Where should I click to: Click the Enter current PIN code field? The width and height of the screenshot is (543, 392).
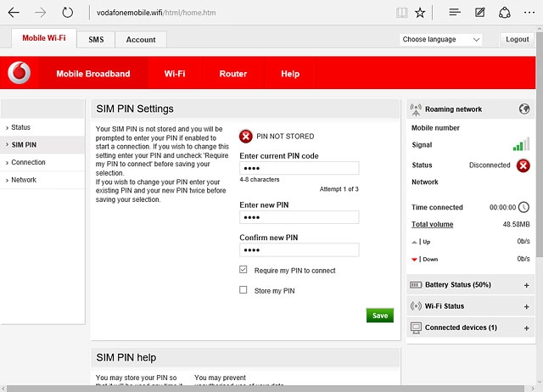tap(299, 168)
